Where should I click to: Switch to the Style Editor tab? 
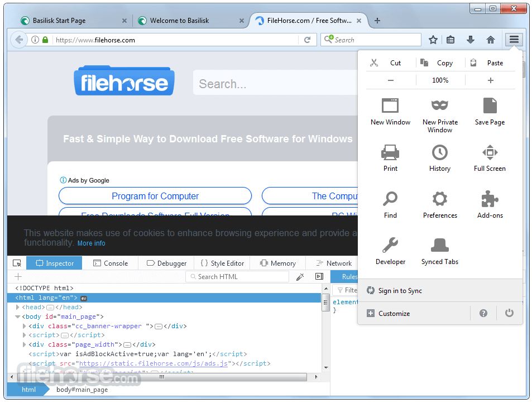click(x=222, y=263)
